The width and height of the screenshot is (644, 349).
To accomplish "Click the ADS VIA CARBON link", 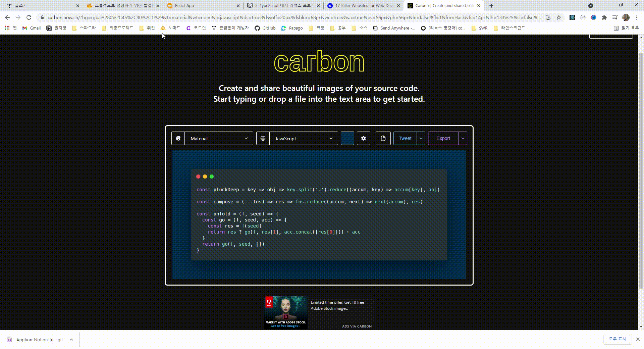I will [x=357, y=326].
